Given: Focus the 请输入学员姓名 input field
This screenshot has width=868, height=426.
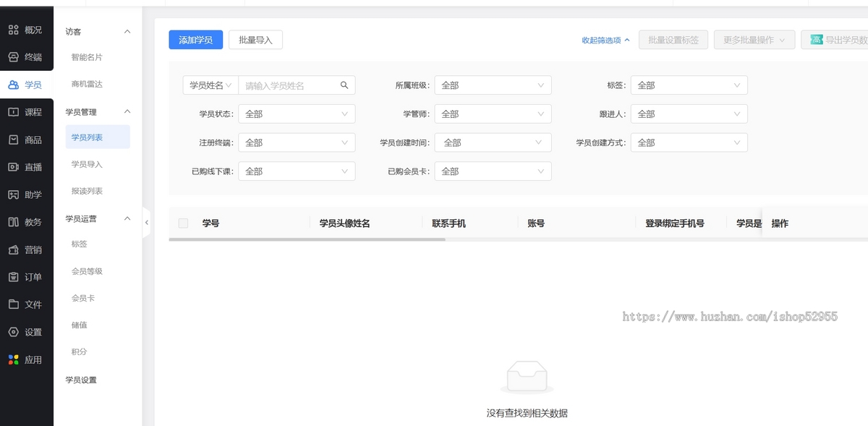Looking at the screenshot, I should point(289,85).
